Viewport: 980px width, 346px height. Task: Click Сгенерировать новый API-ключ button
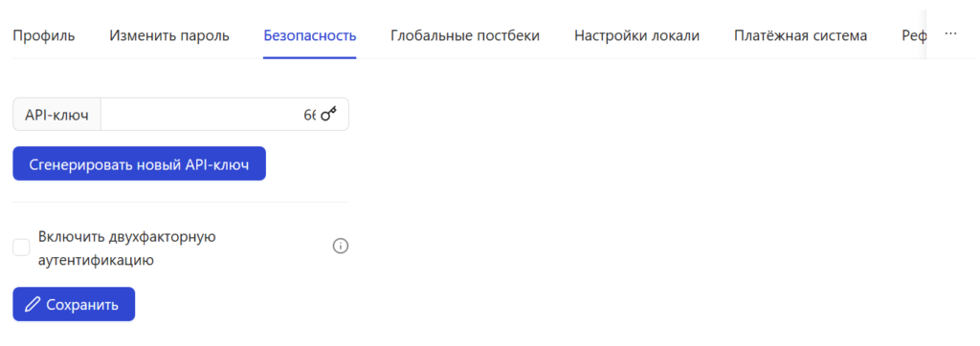140,164
